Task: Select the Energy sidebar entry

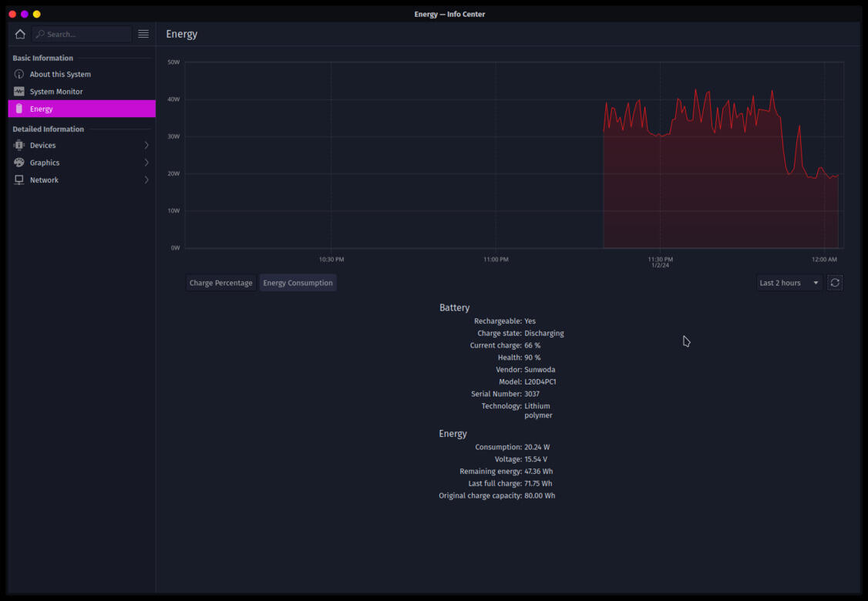Action: coord(82,109)
